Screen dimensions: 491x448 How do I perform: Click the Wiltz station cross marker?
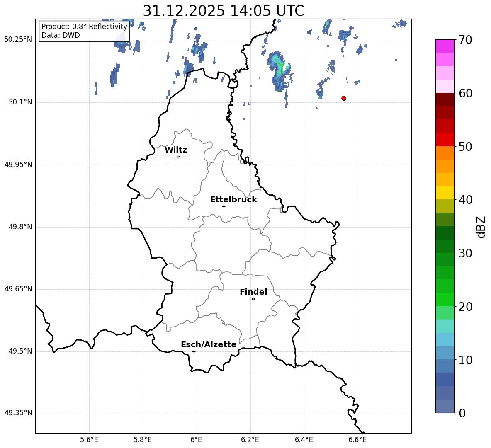(178, 157)
